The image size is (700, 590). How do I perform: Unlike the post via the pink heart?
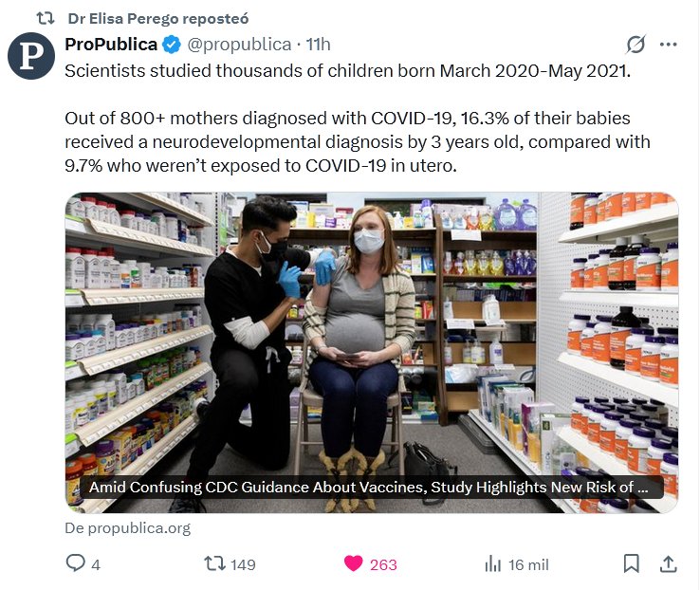(354, 563)
